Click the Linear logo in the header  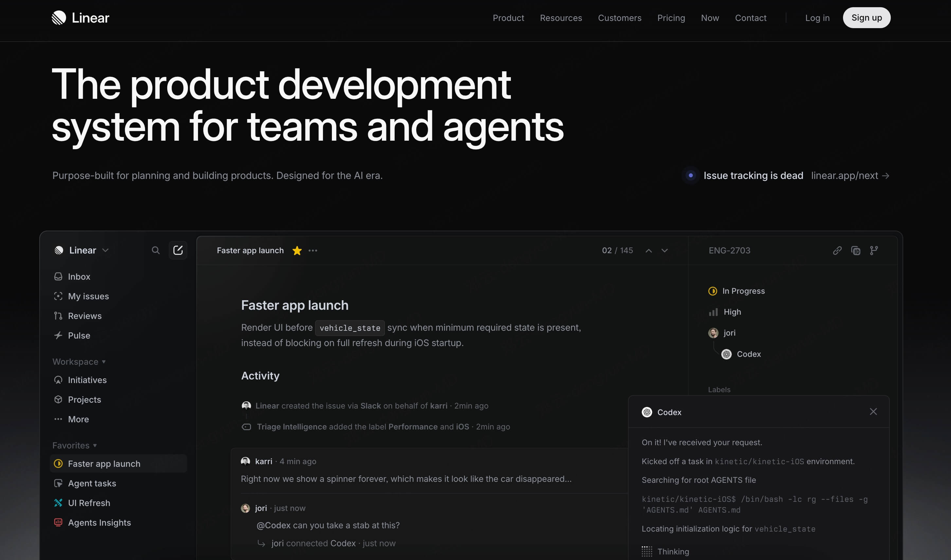[80, 18]
